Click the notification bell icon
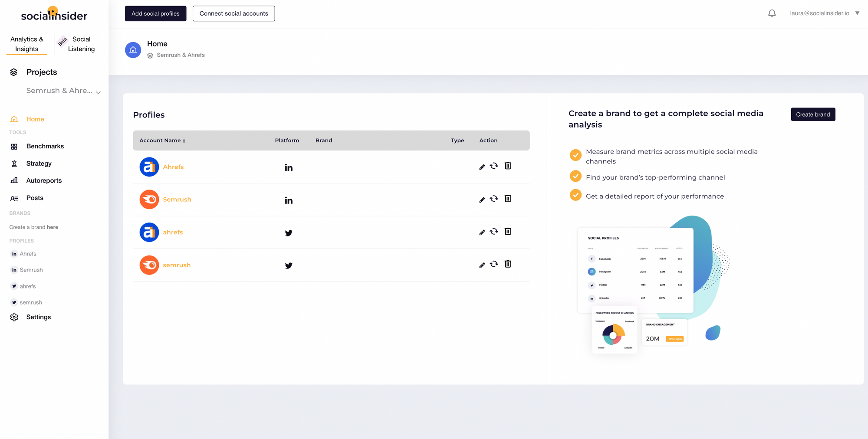The image size is (868, 439). pyautogui.click(x=772, y=13)
